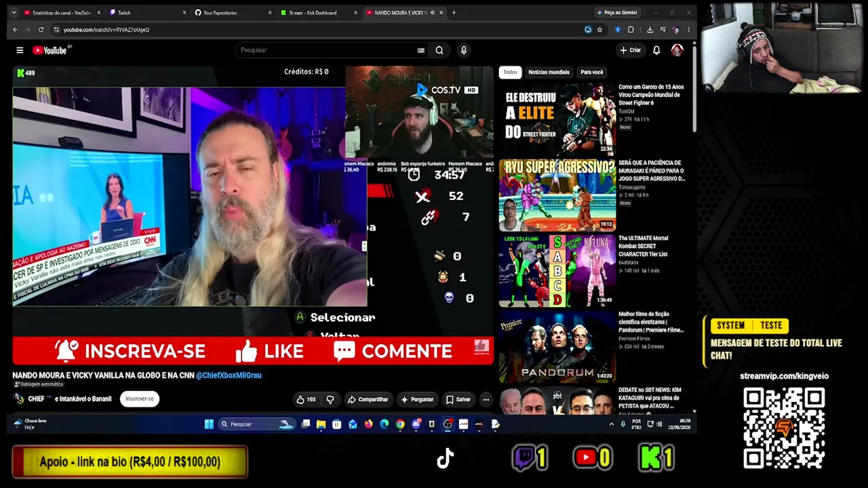This screenshot has height=488, width=868.
Task: Open the YouTube account avatar menu
Action: (x=677, y=50)
